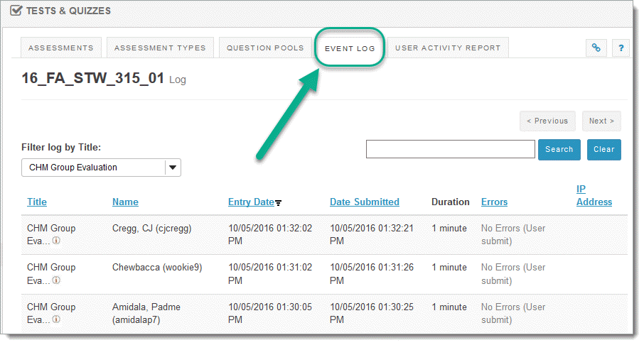Open the User Activity Report tab
Screen dimensions: 644x345
(x=448, y=48)
